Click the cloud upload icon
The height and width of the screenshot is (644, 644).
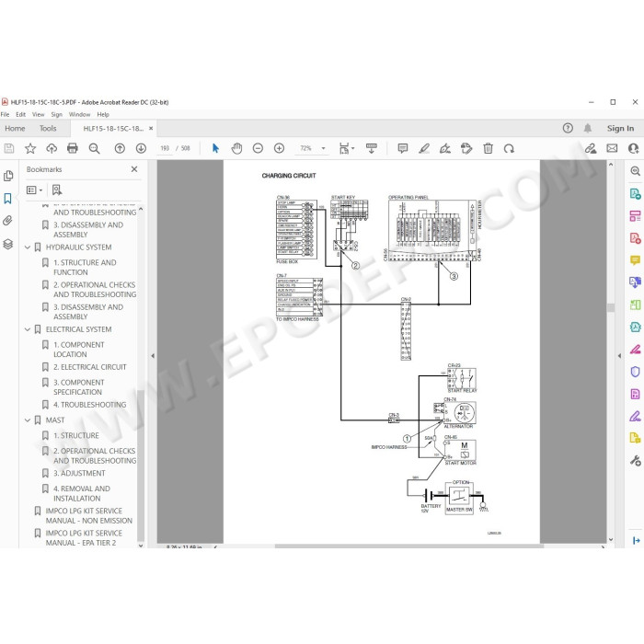[x=52, y=148]
